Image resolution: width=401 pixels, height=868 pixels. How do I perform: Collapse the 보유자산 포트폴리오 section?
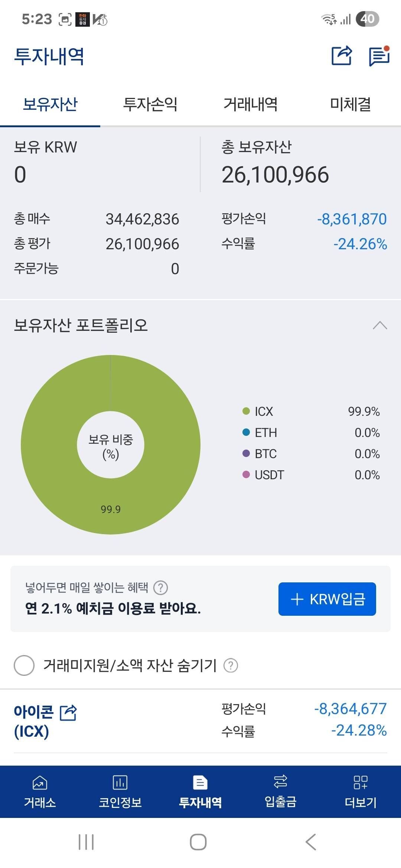pyautogui.click(x=379, y=325)
